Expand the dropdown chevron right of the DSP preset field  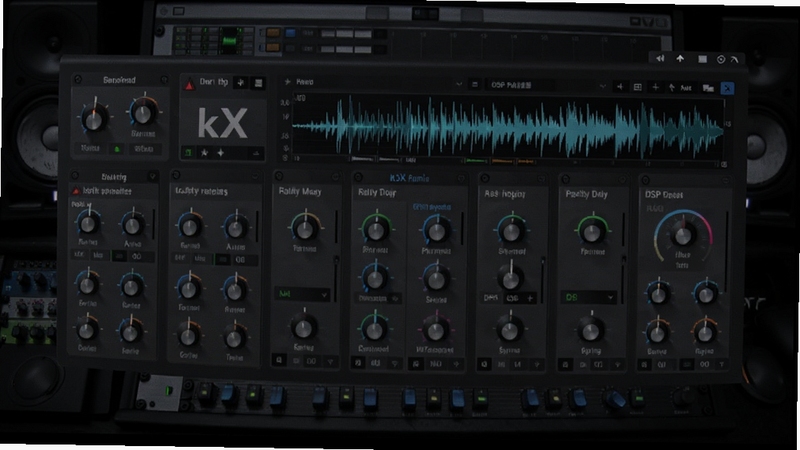[x=603, y=86]
